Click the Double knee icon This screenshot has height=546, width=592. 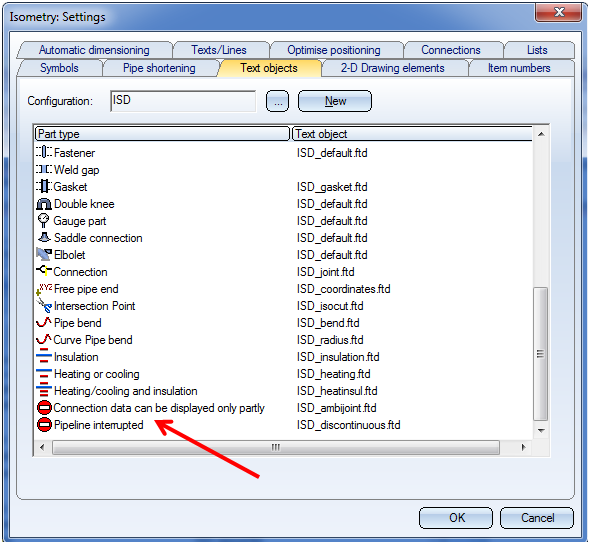point(44,204)
